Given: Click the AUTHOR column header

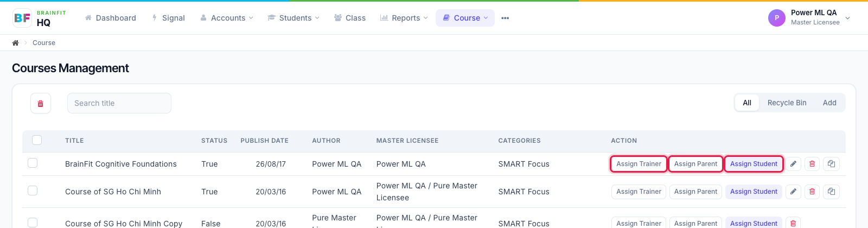Looking at the screenshot, I should pos(326,141).
